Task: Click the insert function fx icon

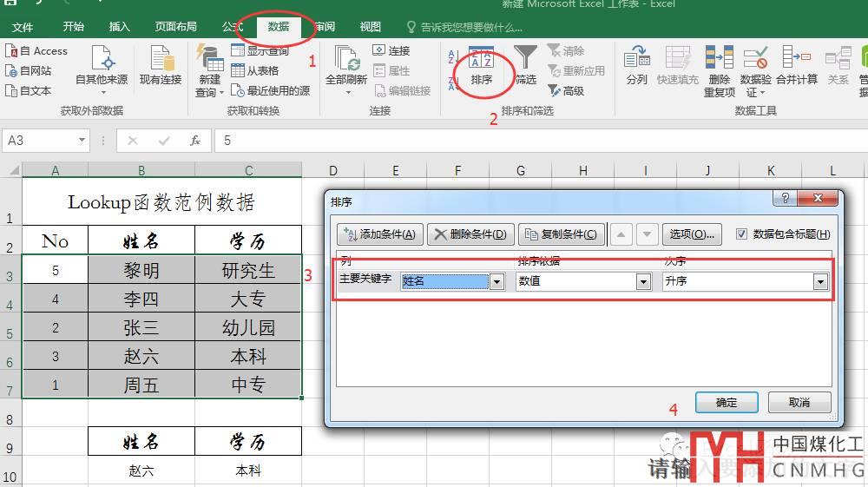Action: point(195,140)
